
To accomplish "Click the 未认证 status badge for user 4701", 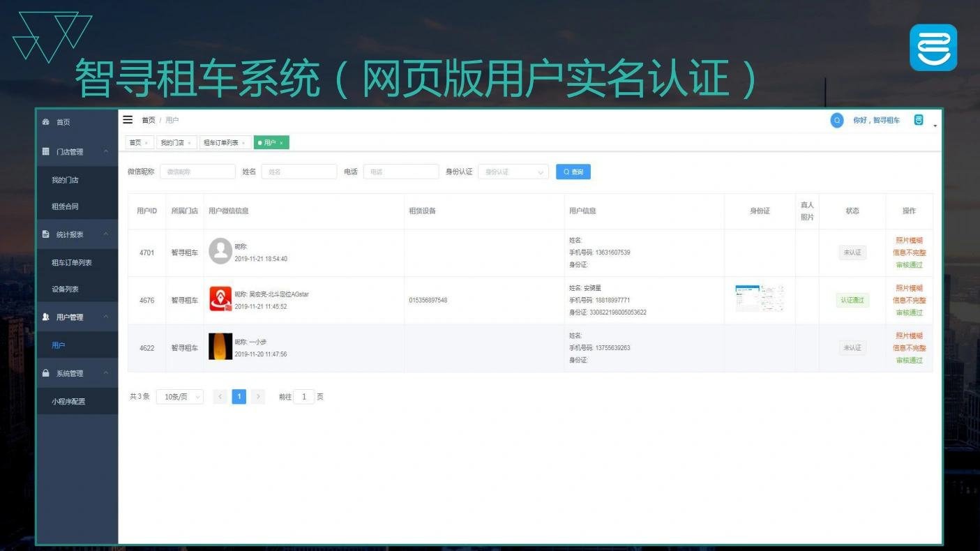I will [x=852, y=252].
